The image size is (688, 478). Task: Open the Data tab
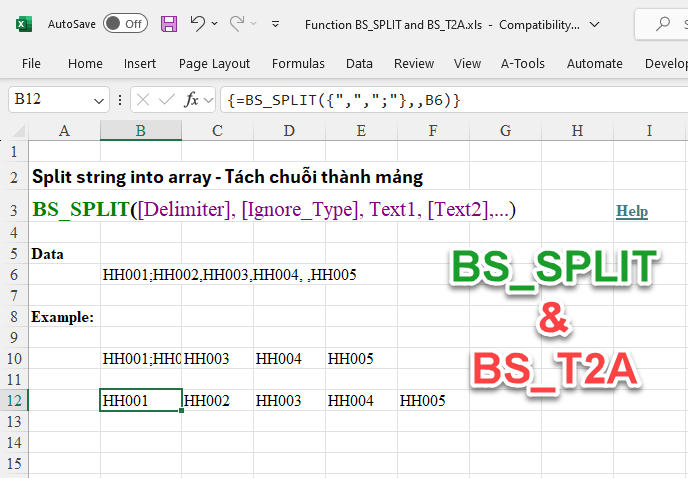(359, 64)
